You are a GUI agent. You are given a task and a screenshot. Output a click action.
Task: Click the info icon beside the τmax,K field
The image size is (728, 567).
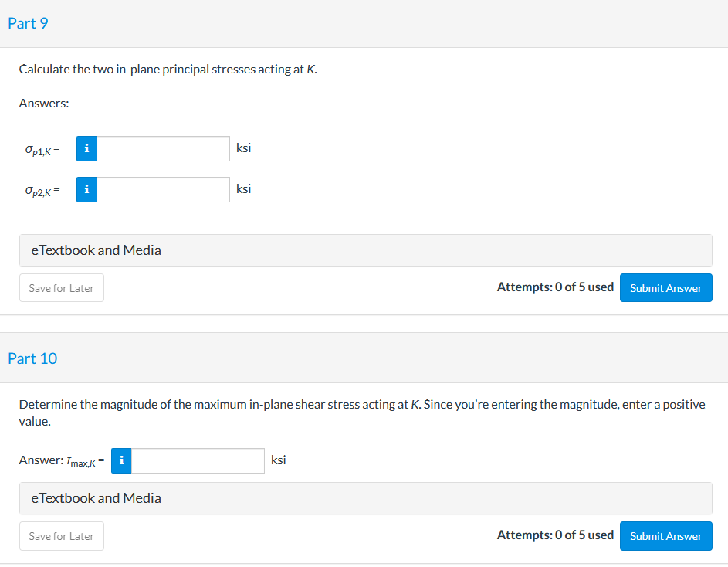(x=122, y=460)
